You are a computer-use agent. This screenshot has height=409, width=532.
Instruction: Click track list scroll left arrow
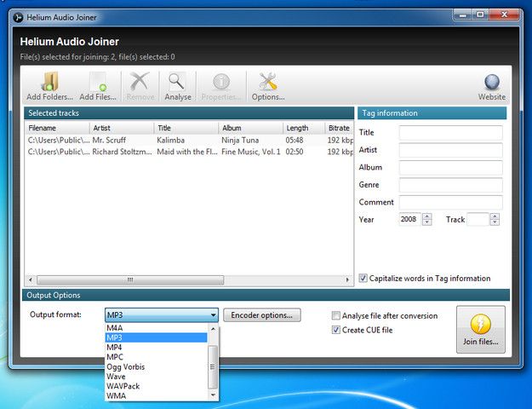click(31, 280)
